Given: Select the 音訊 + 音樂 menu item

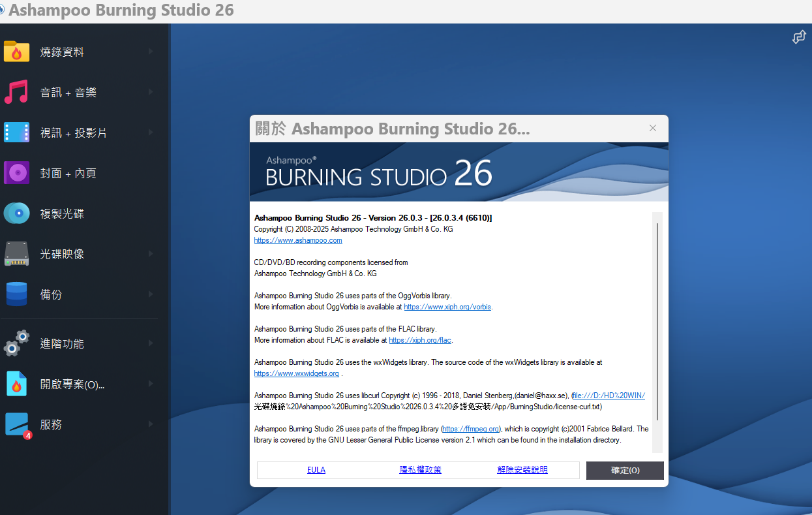Looking at the screenshot, I should (x=80, y=92).
